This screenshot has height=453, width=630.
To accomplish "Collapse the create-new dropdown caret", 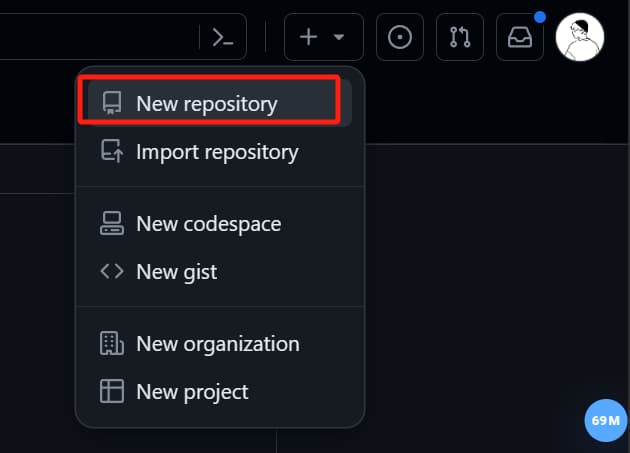I will click(x=339, y=37).
